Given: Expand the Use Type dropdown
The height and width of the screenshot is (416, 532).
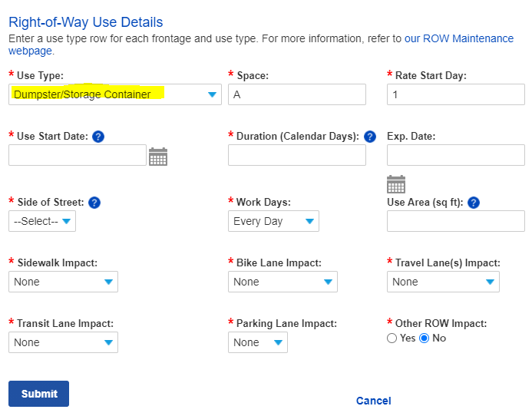Looking at the screenshot, I should pyautogui.click(x=115, y=94).
